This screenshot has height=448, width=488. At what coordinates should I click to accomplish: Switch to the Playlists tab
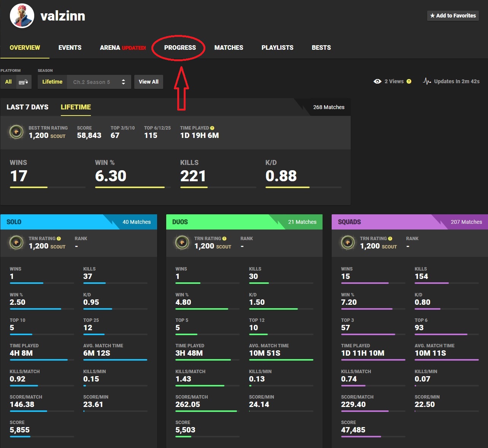pos(277,47)
